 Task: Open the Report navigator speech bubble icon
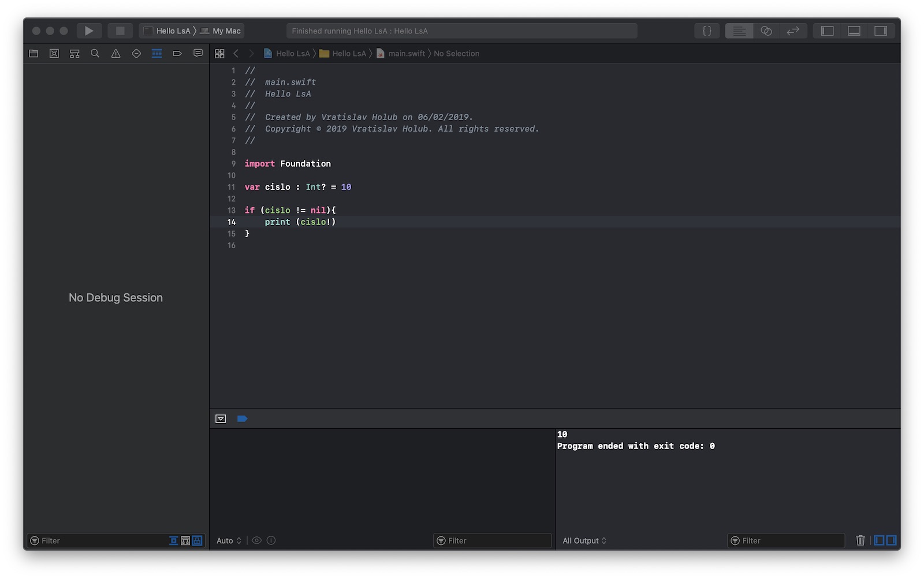(198, 54)
